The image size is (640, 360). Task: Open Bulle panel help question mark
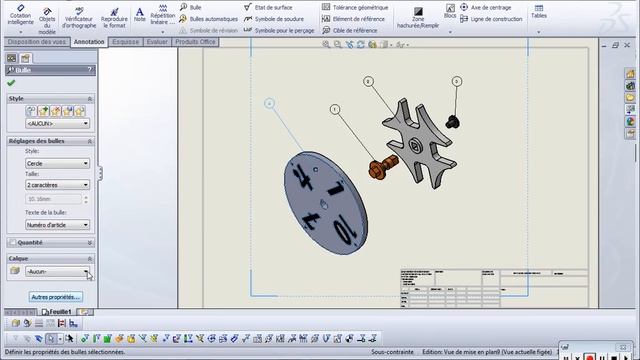(90, 70)
